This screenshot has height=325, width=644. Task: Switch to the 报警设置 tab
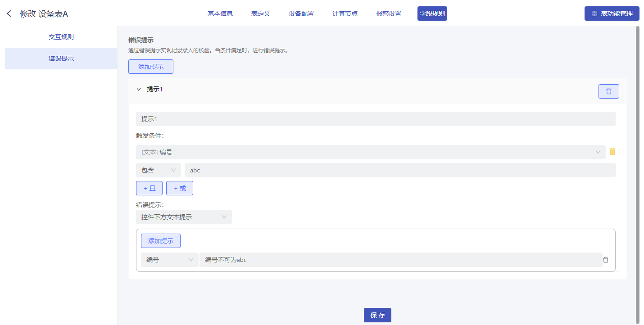389,14
